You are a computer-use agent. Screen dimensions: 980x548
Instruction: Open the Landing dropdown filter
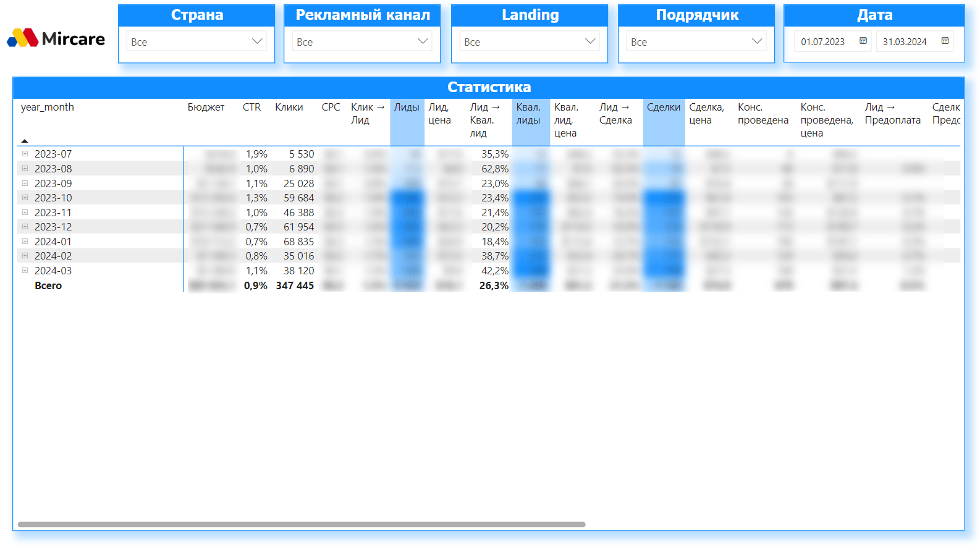[530, 41]
